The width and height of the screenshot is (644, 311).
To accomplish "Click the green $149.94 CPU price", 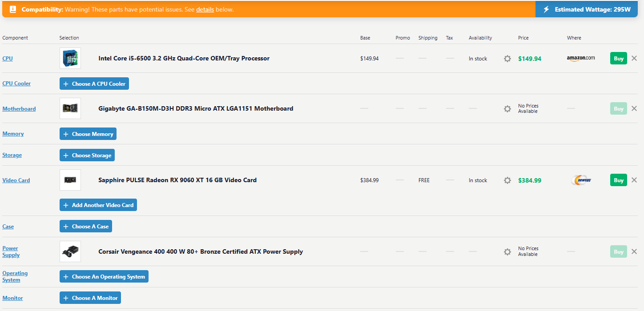I will [530, 59].
